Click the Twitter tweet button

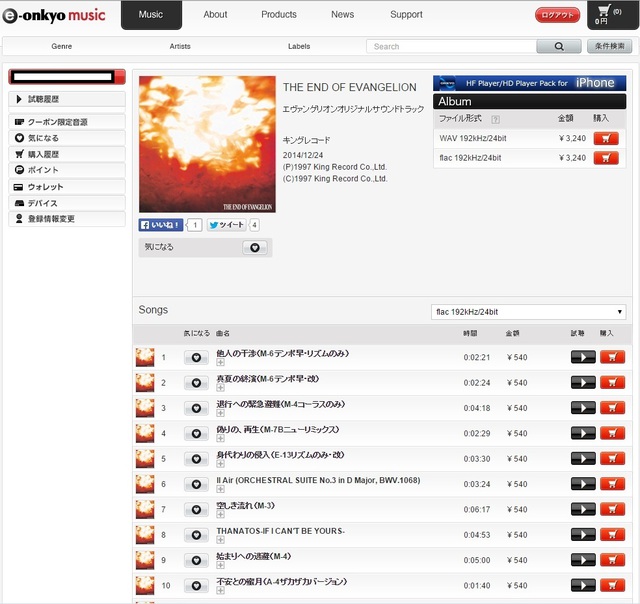pos(226,225)
